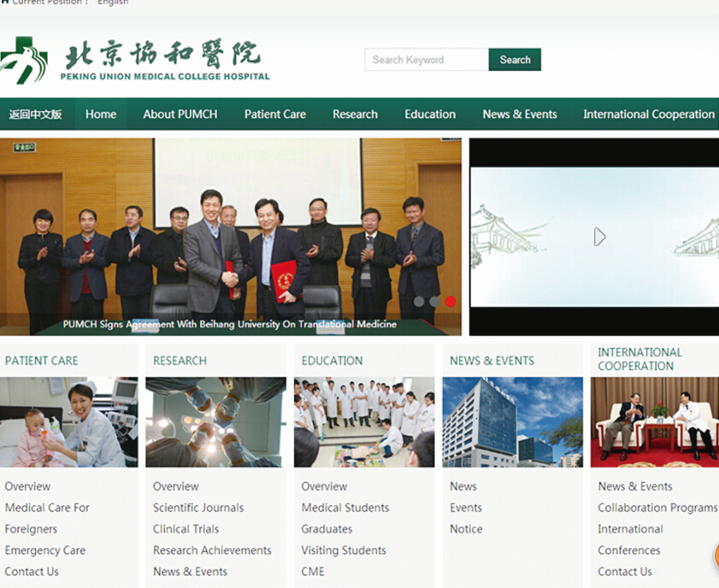Open INTERNATIONAL COOPERATION section heading

pyautogui.click(x=639, y=359)
